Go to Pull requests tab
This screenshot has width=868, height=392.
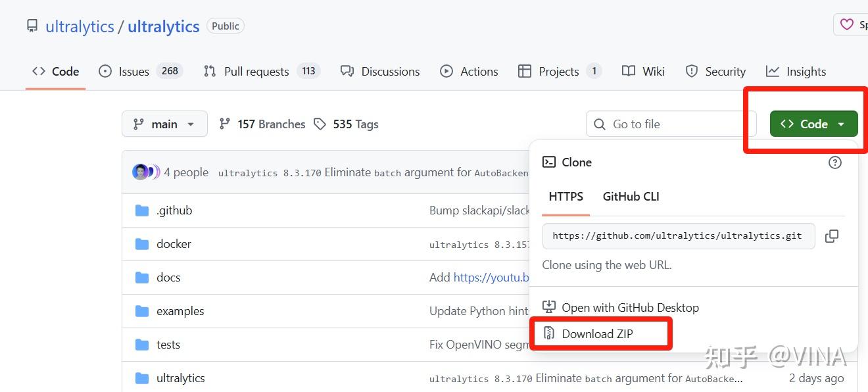256,72
